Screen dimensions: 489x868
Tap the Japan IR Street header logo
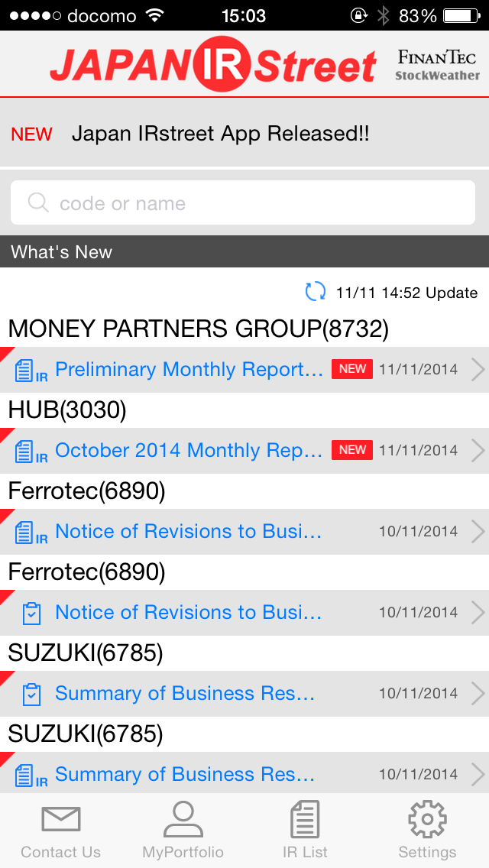213,65
